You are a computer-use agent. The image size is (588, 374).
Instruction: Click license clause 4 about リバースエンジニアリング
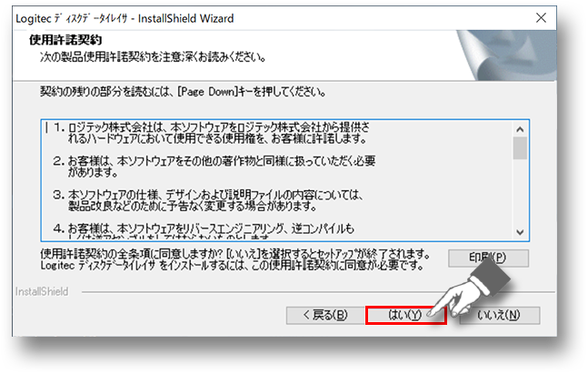point(204,231)
